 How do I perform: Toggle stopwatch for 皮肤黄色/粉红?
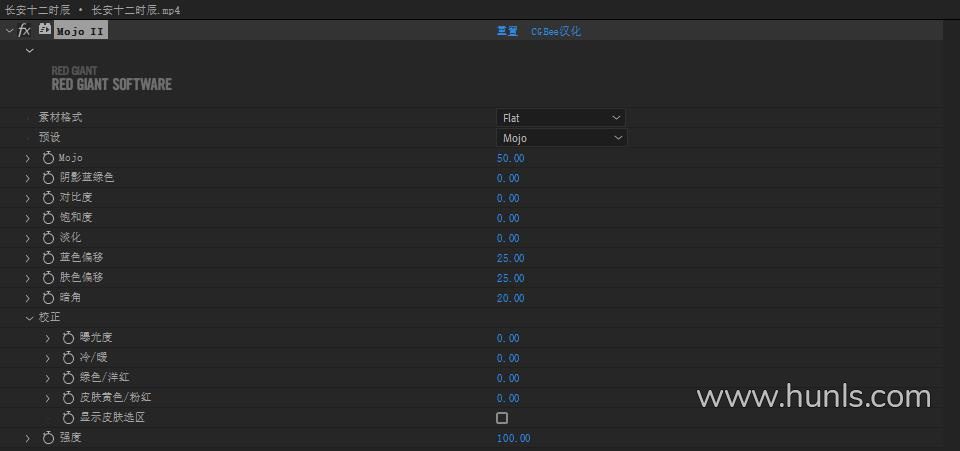coord(69,398)
